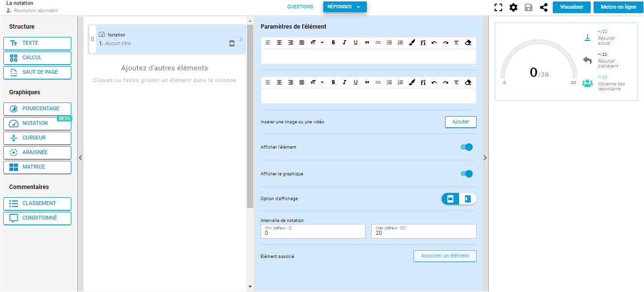Image resolution: width=644 pixels, height=292 pixels.
Task: Click the download icon beside Résultat actuel
Action: point(587,37)
